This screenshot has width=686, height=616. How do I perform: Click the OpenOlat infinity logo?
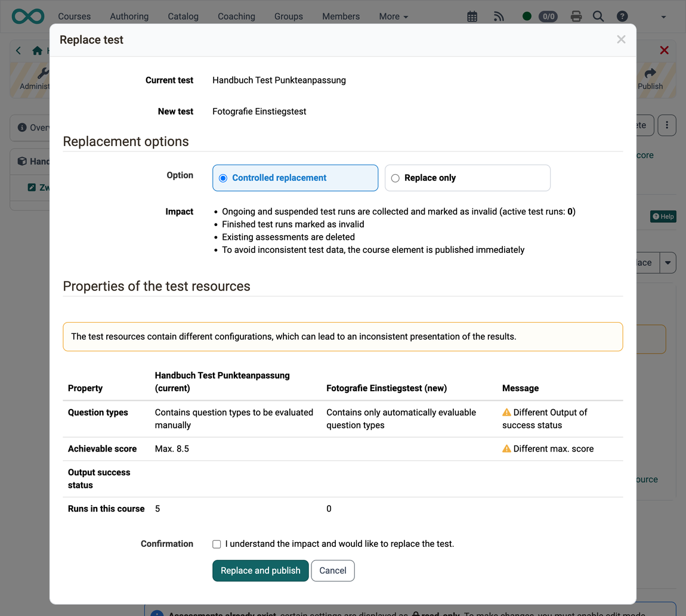point(28,16)
